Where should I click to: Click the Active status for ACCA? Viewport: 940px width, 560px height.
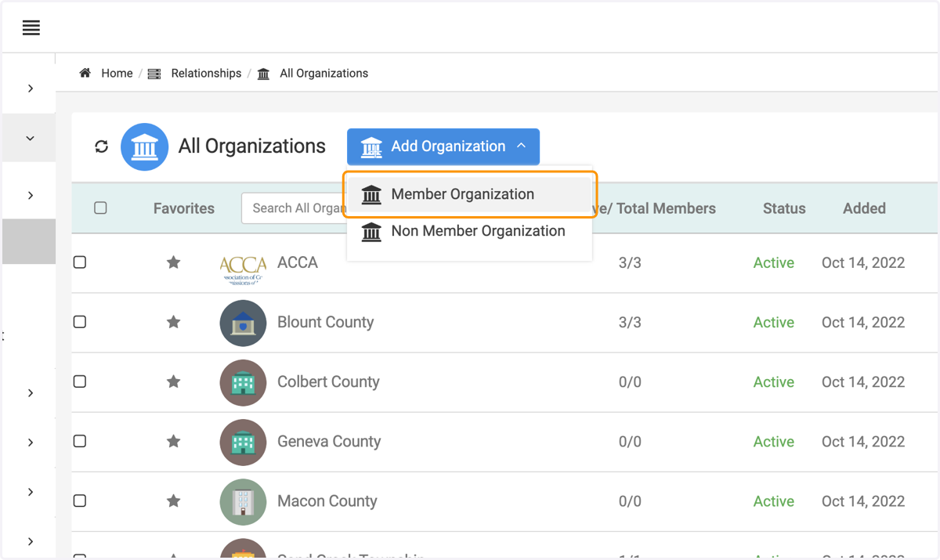pos(774,262)
